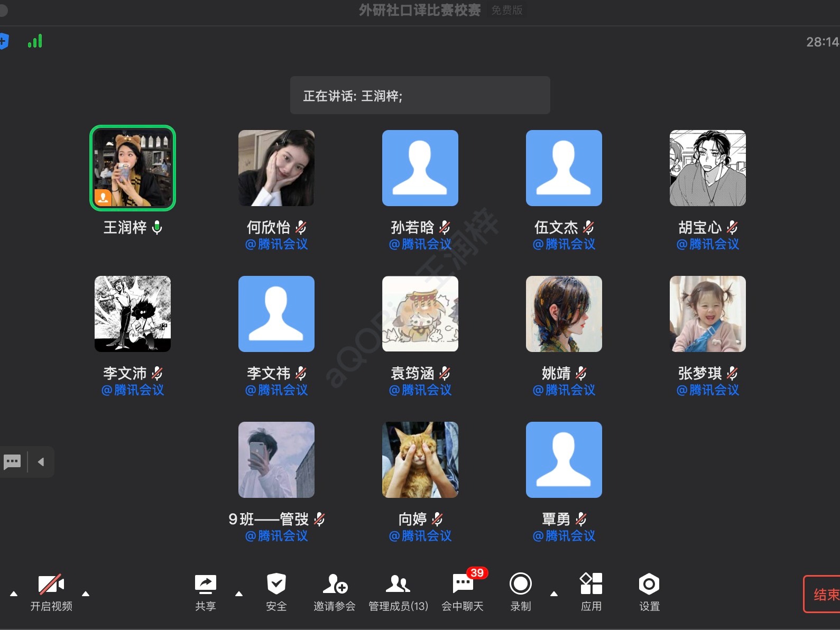Click the Invite participants icon
The height and width of the screenshot is (630, 840).
[x=334, y=585]
